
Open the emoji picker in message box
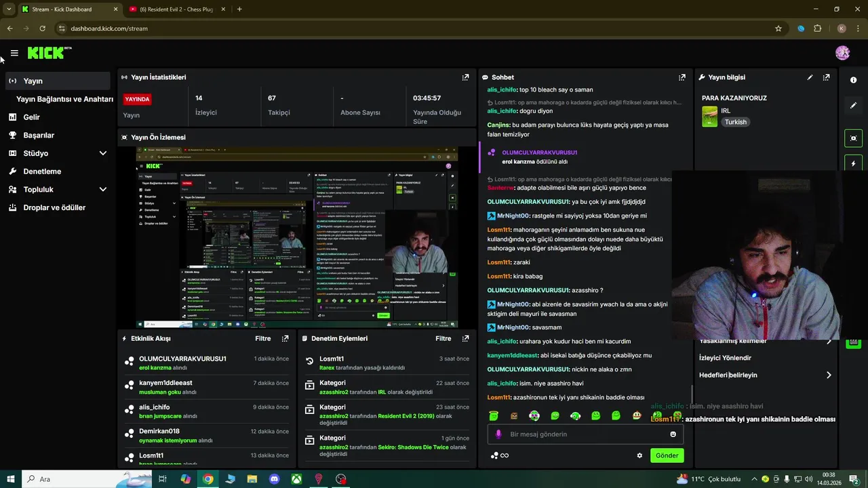673,434
